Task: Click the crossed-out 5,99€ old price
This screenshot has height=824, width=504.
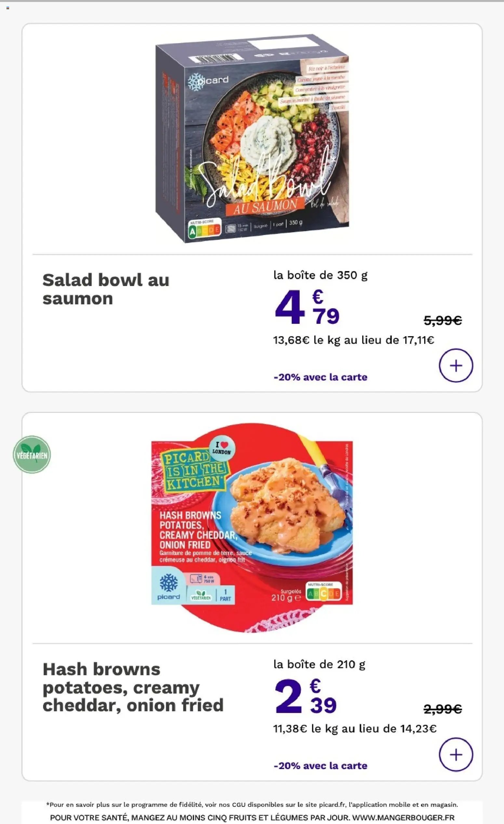Action: pyautogui.click(x=443, y=320)
